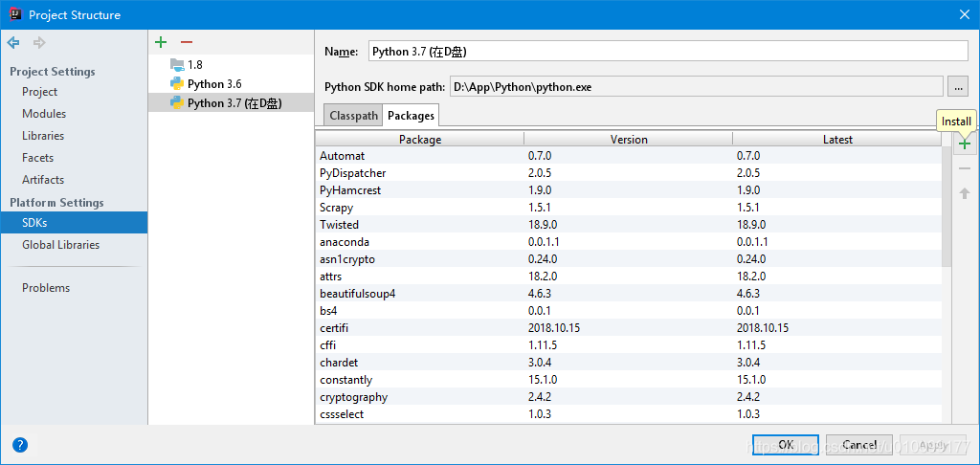Select the cffi package row
The height and width of the screenshot is (465, 980).
tap(628, 345)
